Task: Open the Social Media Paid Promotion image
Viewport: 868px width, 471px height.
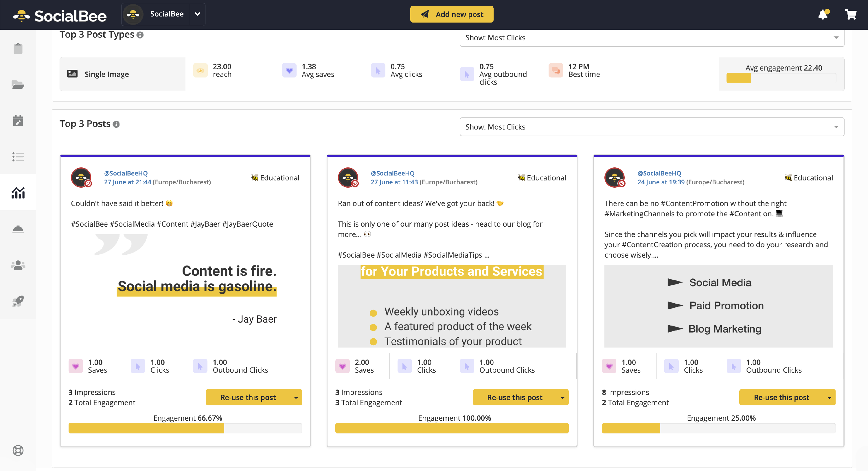Action: [718, 306]
